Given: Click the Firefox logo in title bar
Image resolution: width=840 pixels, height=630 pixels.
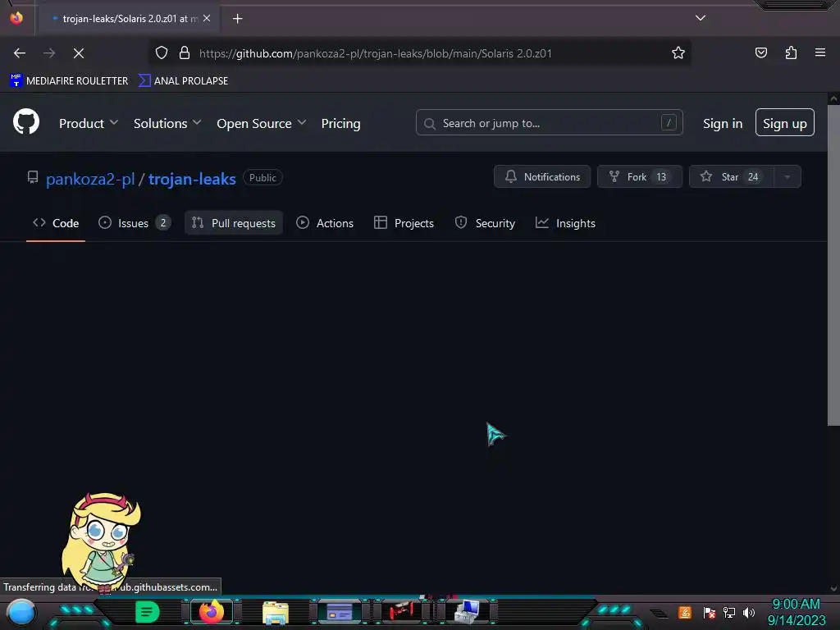Looking at the screenshot, I should coord(16,18).
